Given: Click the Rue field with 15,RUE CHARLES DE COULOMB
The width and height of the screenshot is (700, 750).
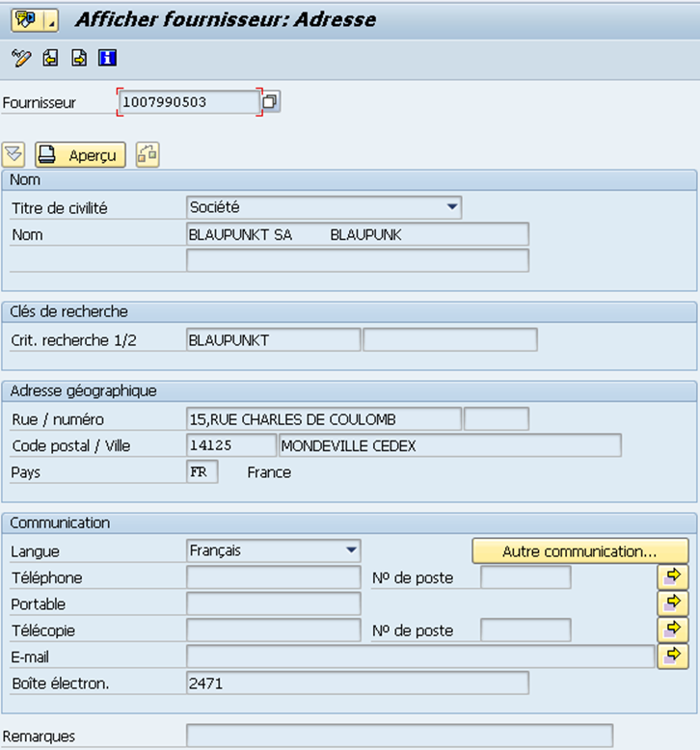Looking at the screenshot, I should tap(324, 419).
